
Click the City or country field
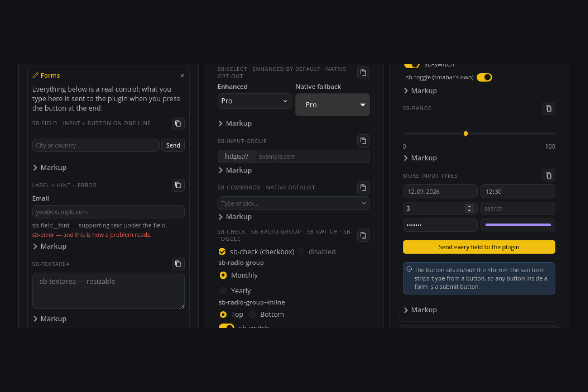coord(96,145)
